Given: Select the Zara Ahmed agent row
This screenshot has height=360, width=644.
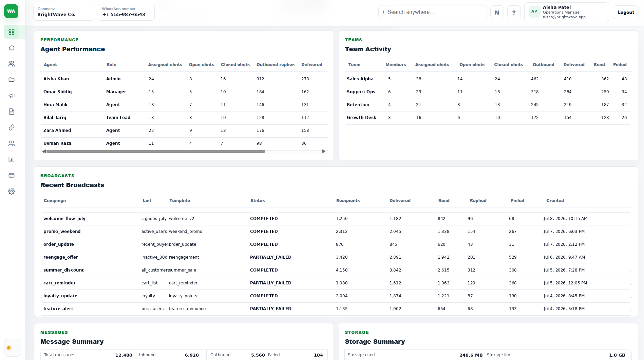Looking at the screenshot, I should click(185, 131).
